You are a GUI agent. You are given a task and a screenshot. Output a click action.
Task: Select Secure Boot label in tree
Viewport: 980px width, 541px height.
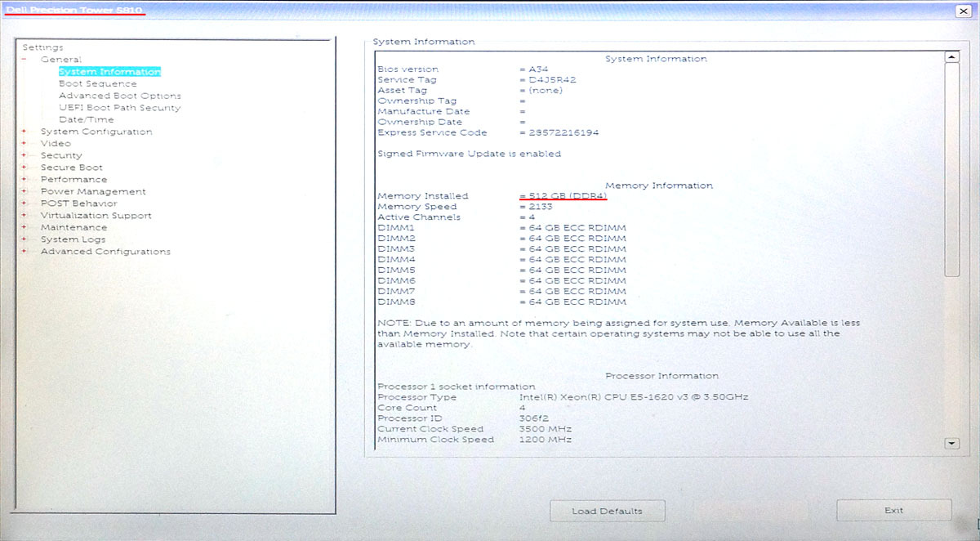tap(72, 168)
